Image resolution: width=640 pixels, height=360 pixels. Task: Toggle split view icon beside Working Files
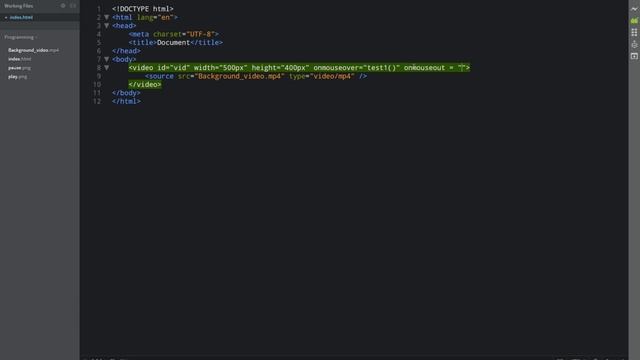click(73, 6)
